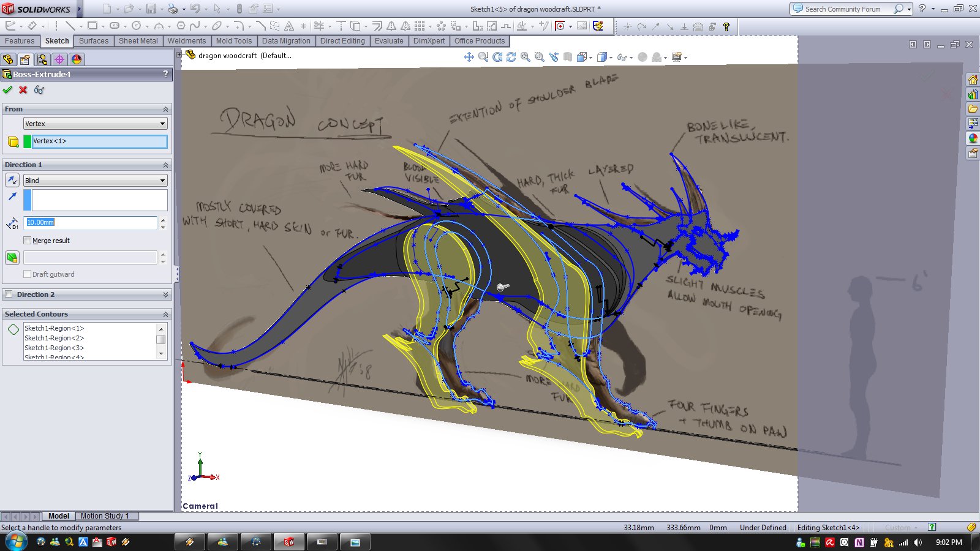Expand the dragon woodcraft flyout tree
The height and width of the screenshot is (551, 980).
pyautogui.click(x=179, y=55)
